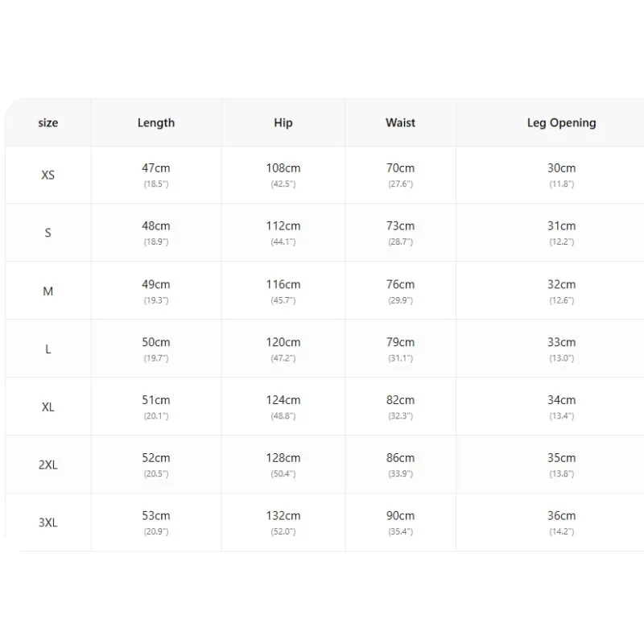Select the S size row label

click(x=48, y=233)
